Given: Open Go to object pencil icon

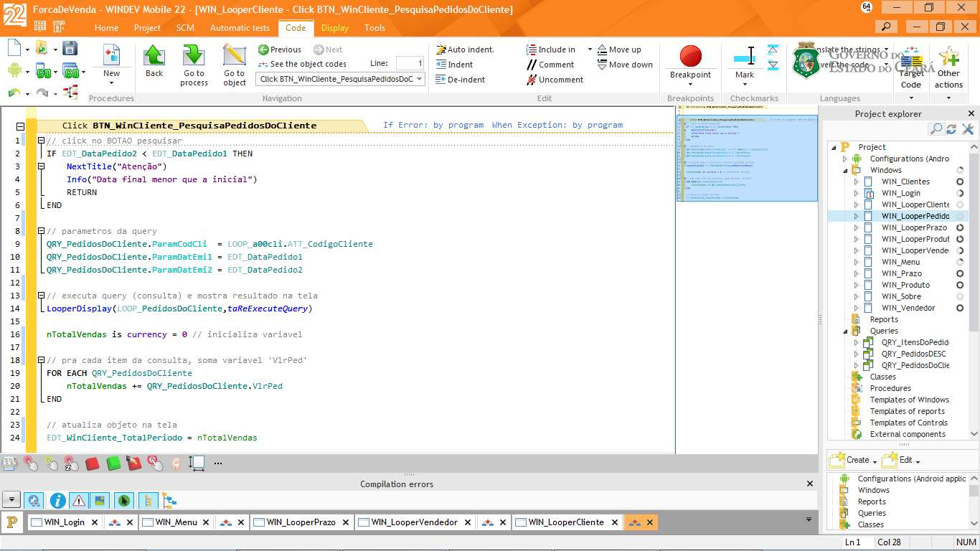Looking at the screenshot, I should coord(234,56).
